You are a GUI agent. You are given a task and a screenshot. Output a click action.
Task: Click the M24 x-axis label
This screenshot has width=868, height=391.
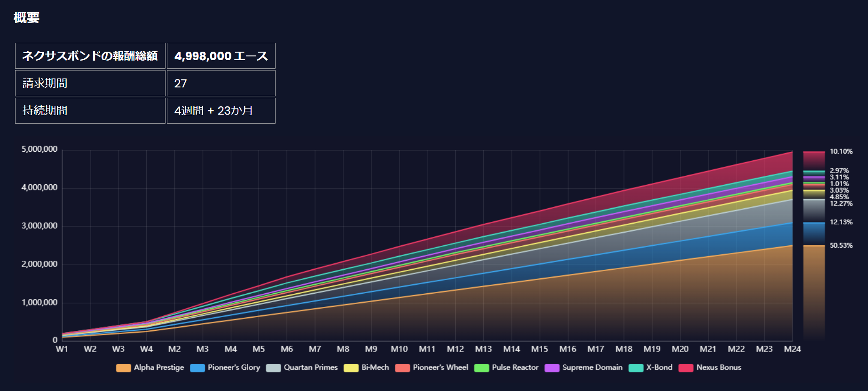(x=792, y=349)
